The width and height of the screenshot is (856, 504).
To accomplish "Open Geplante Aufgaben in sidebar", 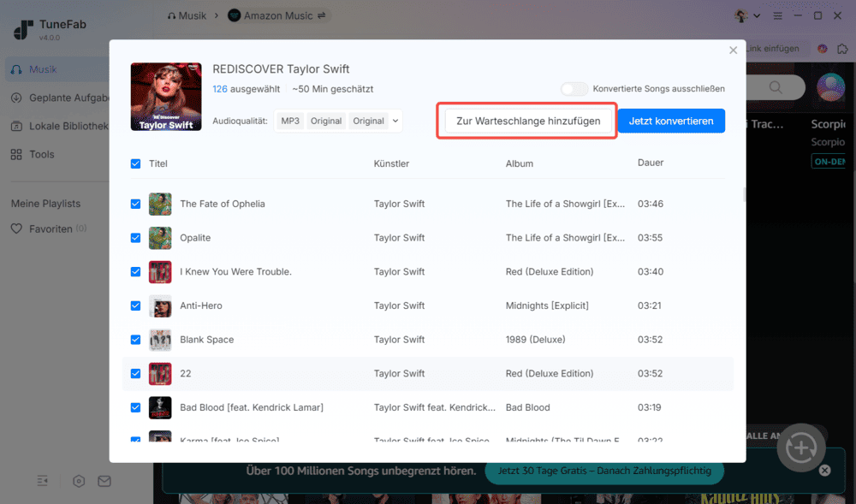I will (60, 98).
